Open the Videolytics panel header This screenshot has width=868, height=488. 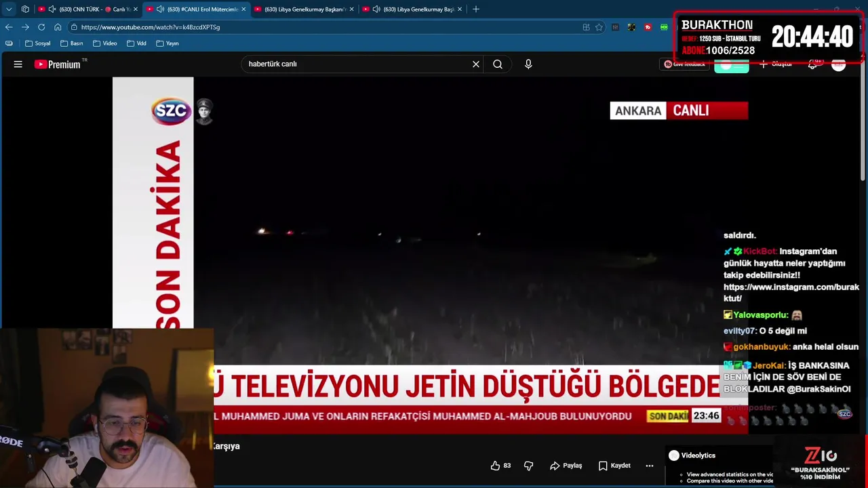click(x=692, y=455)
